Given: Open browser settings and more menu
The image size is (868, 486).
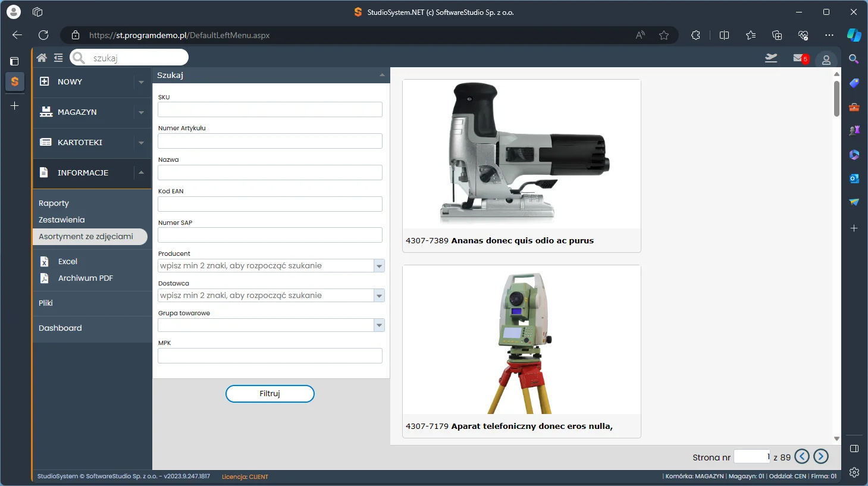Looking at the screenshot, I should point(829,35).
